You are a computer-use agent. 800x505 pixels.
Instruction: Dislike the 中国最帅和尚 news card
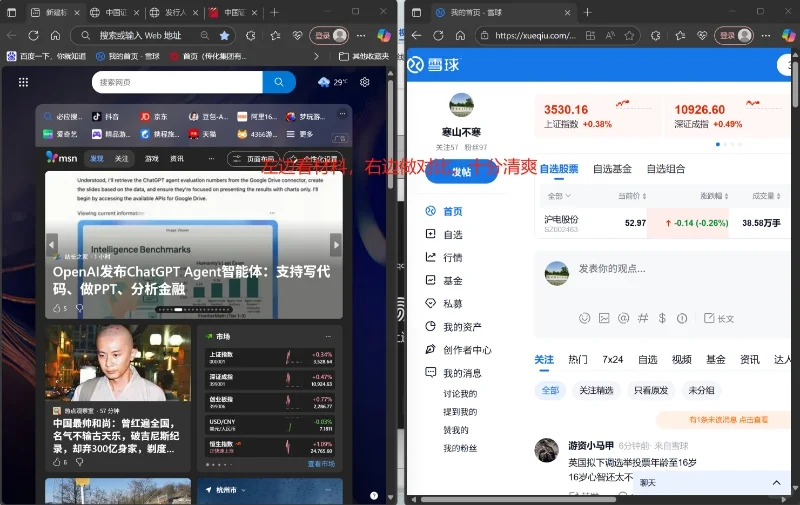point(79,462)
